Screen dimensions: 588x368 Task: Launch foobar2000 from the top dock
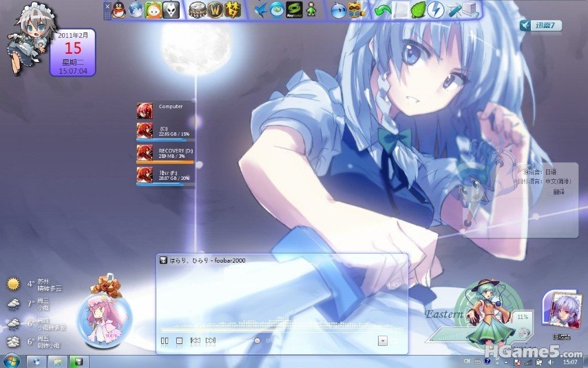tap(171, 10)
